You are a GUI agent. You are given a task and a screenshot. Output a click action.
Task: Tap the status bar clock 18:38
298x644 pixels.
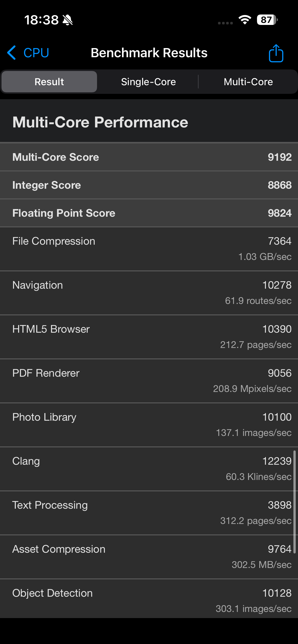pyautogui.click(x=41, y=20)
